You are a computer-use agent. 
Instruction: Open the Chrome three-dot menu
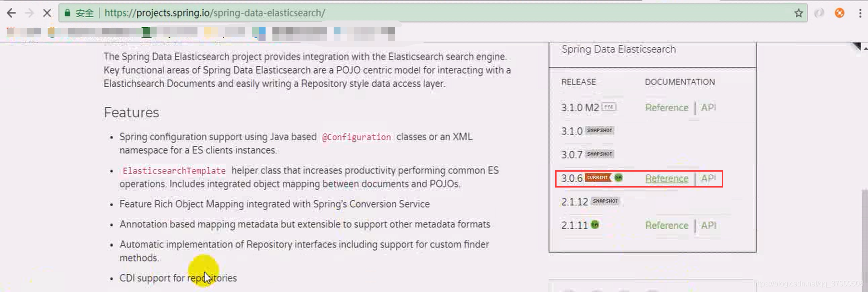coord(860,13)
